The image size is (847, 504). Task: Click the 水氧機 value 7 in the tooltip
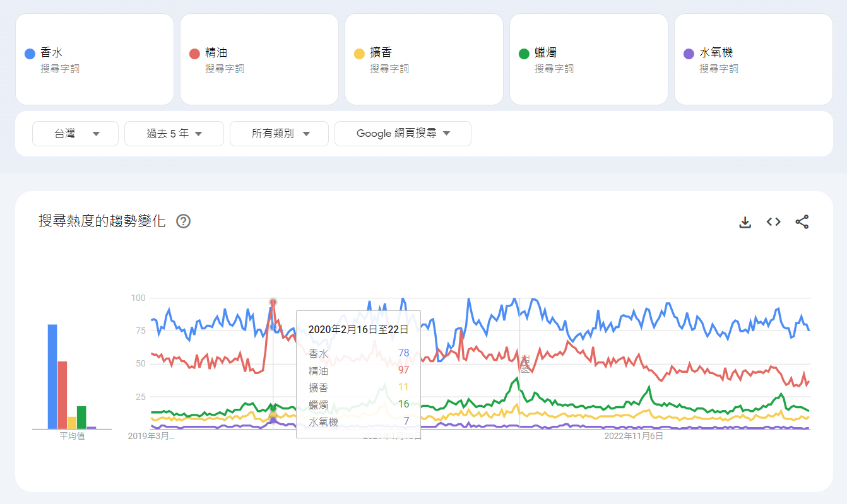coord(406,421)
